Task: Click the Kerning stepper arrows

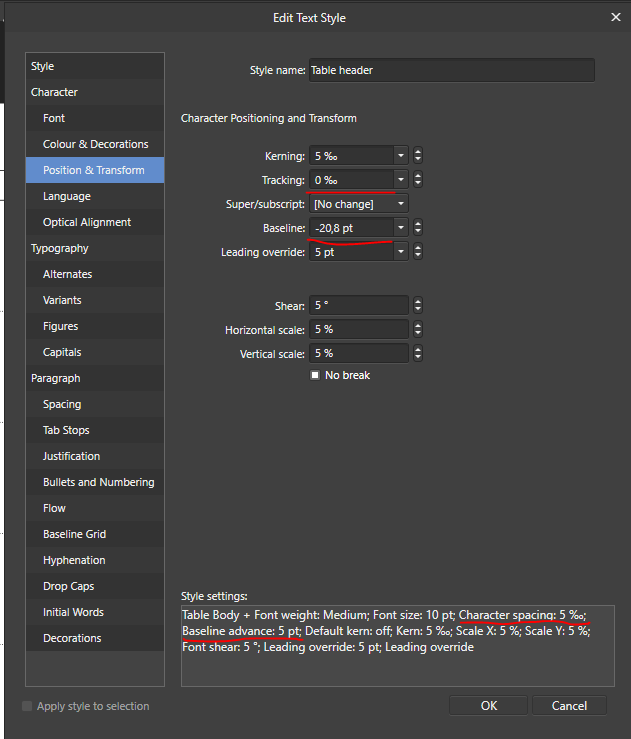Action: 418,156
